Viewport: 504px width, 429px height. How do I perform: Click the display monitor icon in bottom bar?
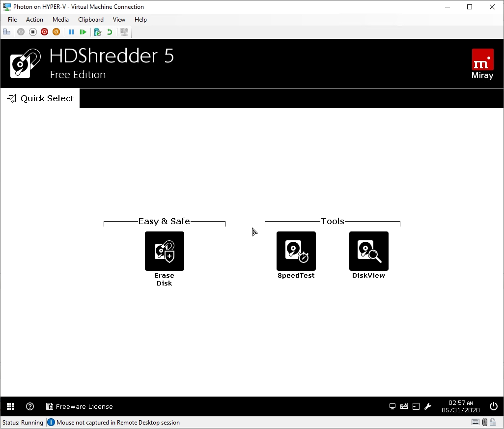pos(392,406)
